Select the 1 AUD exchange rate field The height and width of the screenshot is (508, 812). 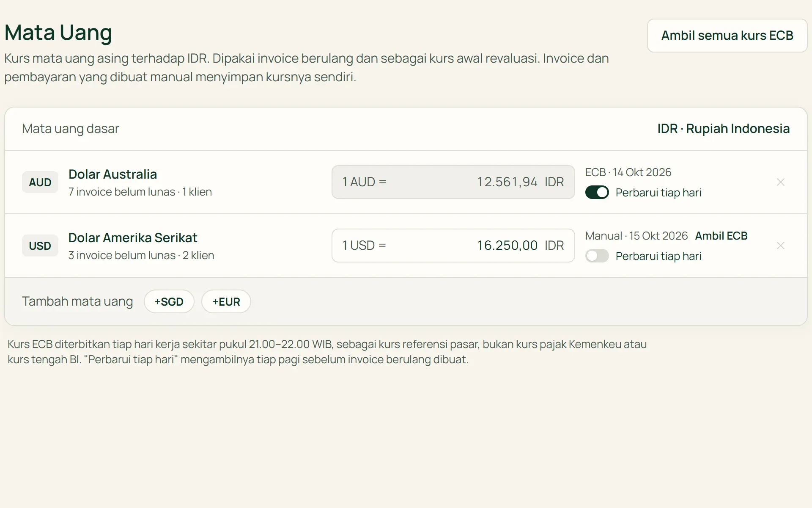tap(453, 182)
